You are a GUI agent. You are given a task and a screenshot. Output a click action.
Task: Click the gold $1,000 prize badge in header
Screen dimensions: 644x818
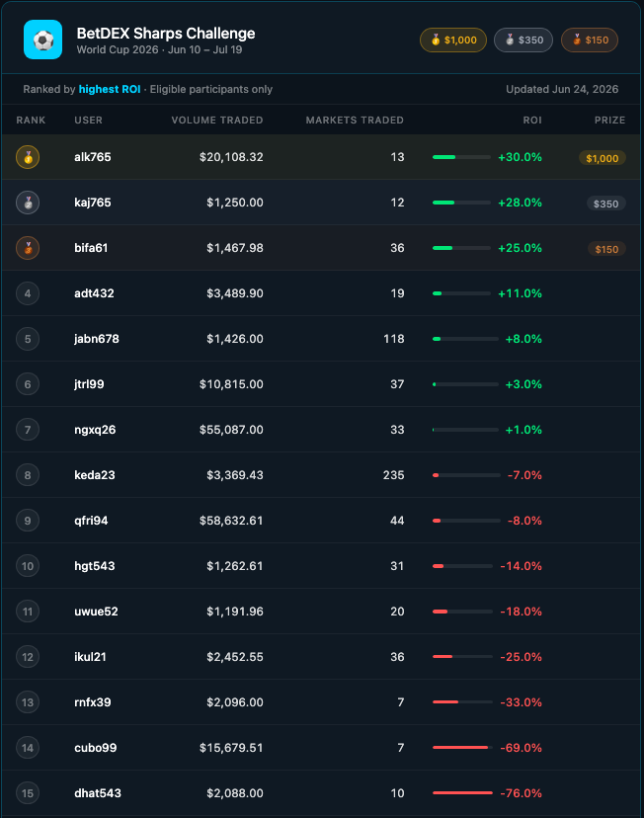[x=453, y=41]
